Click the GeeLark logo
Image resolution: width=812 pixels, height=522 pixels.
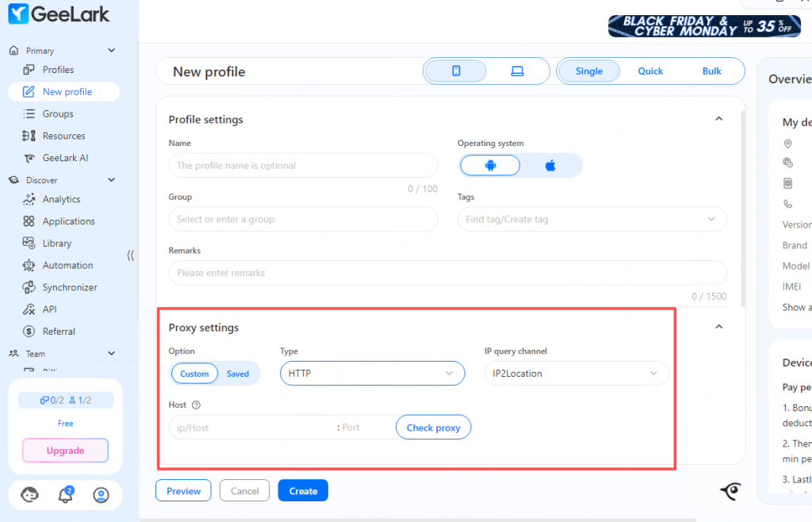coord(59,14)
